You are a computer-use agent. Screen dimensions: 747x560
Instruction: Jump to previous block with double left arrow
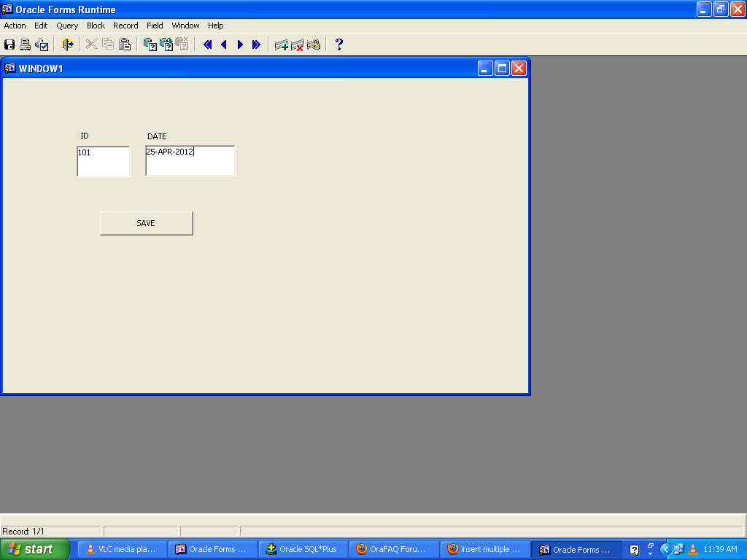[208, 44]
